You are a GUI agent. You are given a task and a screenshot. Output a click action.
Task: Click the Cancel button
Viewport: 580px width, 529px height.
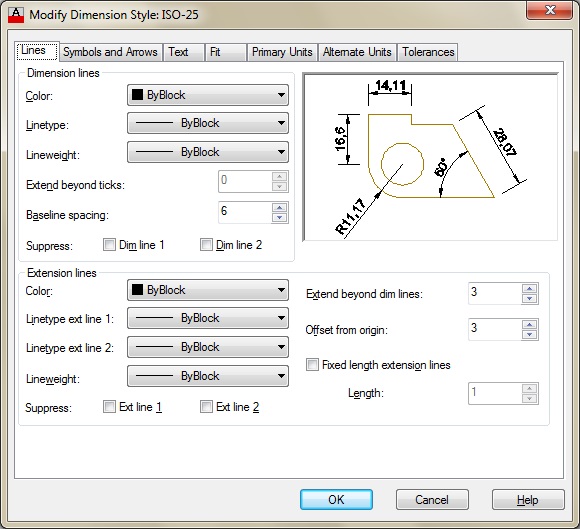coord(432,500)
